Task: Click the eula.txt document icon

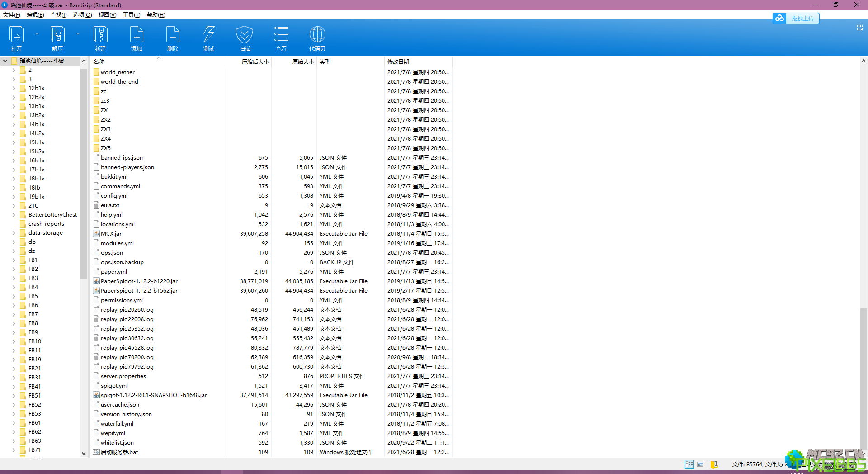Action: 96,205
